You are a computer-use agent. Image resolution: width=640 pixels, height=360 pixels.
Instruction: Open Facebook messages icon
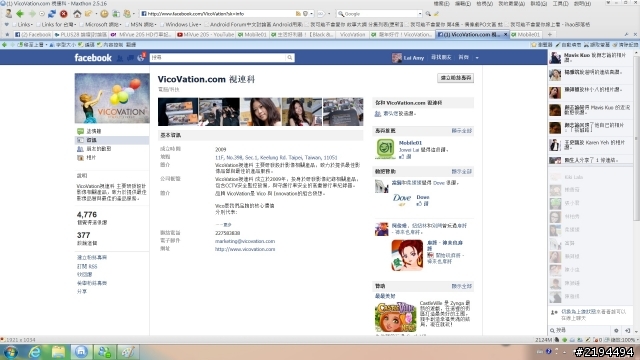click(131, 58)
